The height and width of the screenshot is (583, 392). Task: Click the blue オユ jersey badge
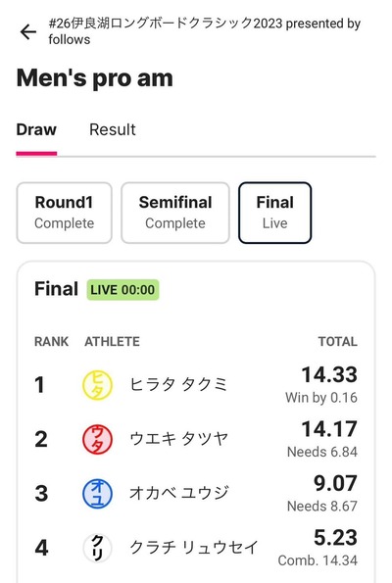click(x=97, y=494)
